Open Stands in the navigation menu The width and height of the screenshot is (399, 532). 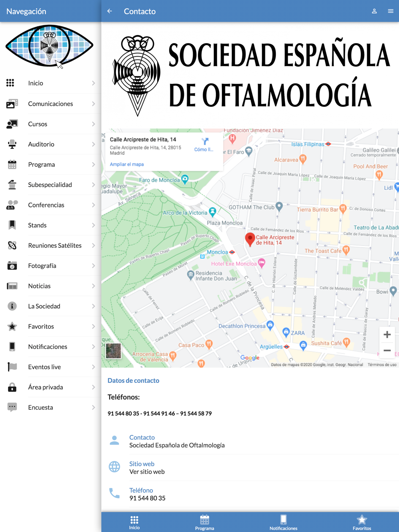click(51, 225)
